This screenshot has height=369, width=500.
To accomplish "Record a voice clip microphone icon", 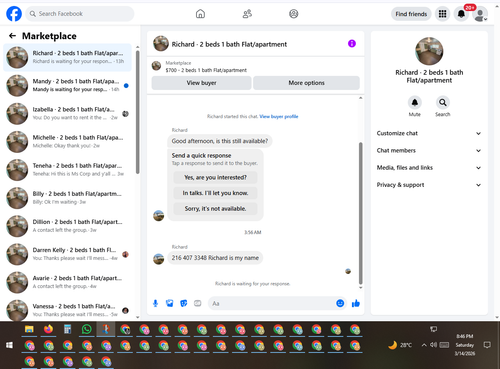I will [155, 303].
